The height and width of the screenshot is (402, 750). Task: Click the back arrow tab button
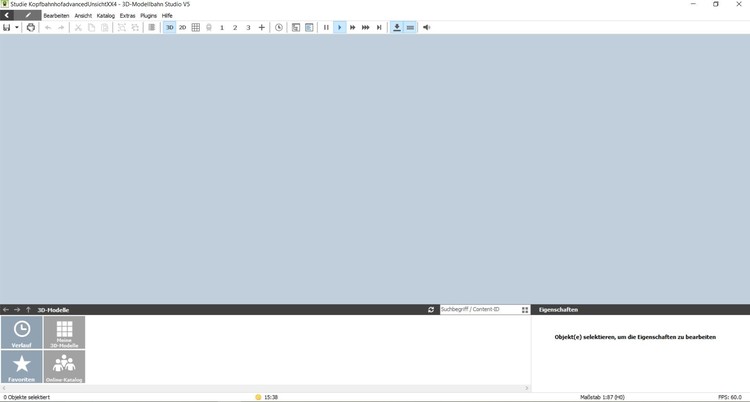[x=7, y=15]
